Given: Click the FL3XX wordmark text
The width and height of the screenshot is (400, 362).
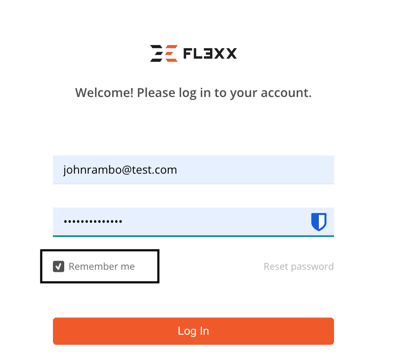Looking at the screenshot, I should tap(210, 54).
